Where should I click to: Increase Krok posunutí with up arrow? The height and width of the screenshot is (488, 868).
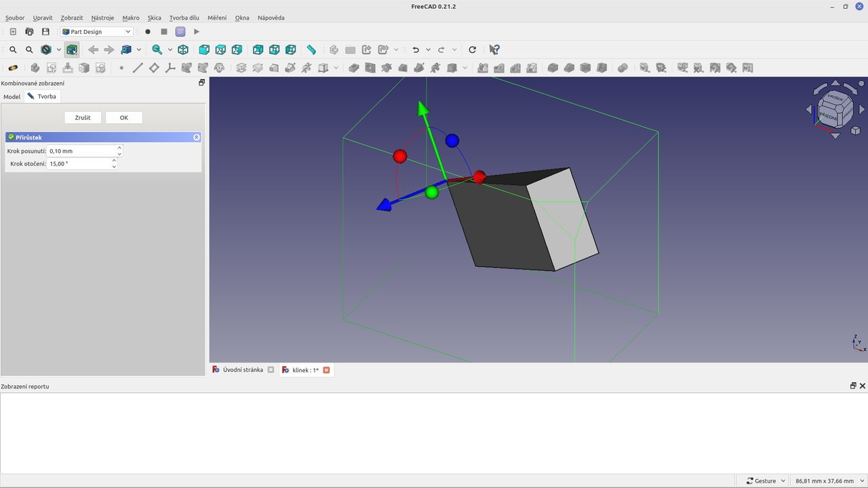[120, 148]
